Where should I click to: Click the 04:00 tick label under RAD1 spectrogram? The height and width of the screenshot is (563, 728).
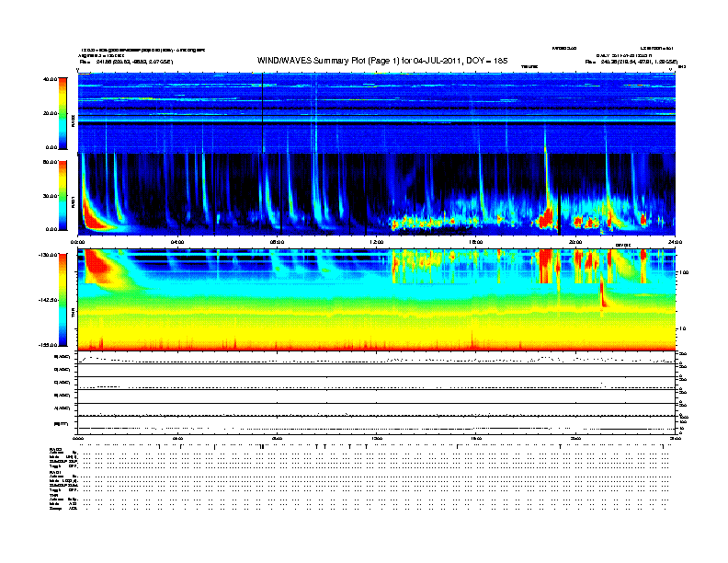177,242
